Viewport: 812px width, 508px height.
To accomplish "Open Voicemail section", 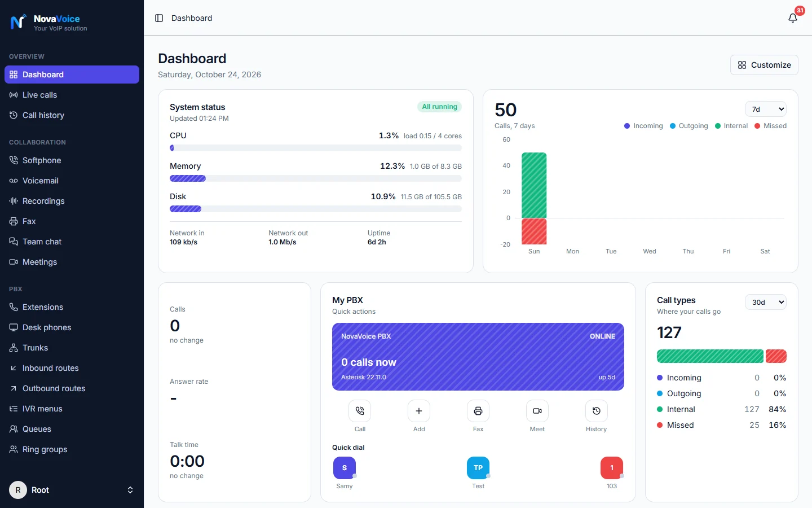I will (x=72, y=181).
